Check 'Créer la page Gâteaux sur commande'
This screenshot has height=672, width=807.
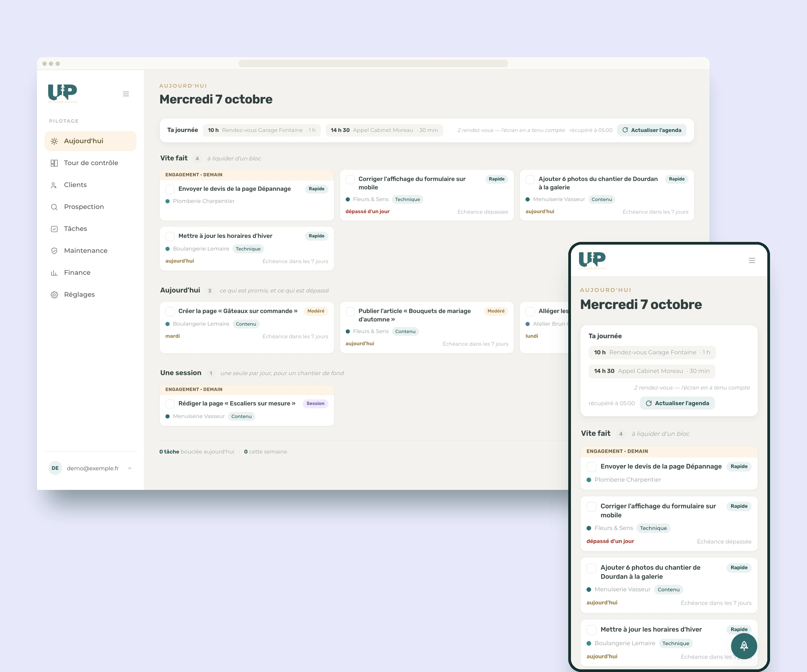(x=170, y=311)
